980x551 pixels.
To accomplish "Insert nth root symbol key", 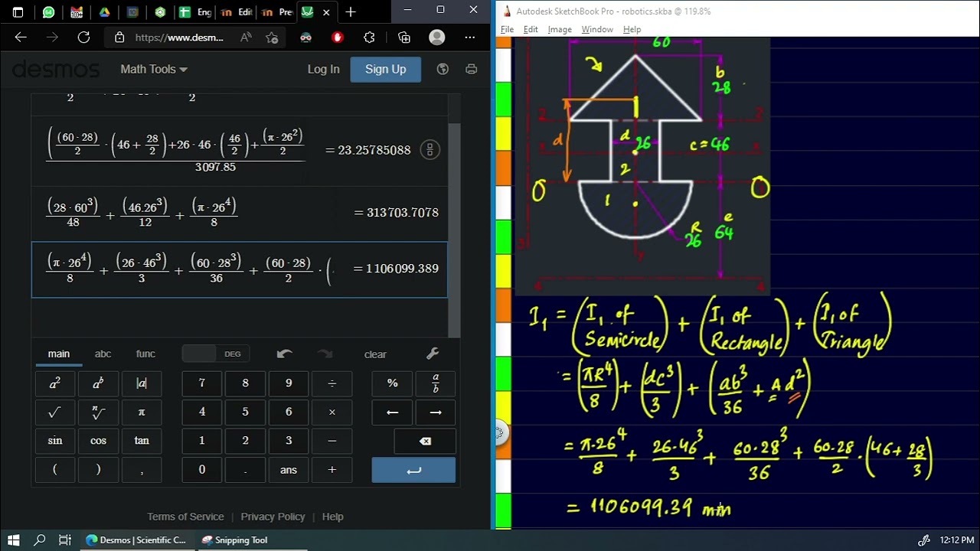I will click(98, 412).
